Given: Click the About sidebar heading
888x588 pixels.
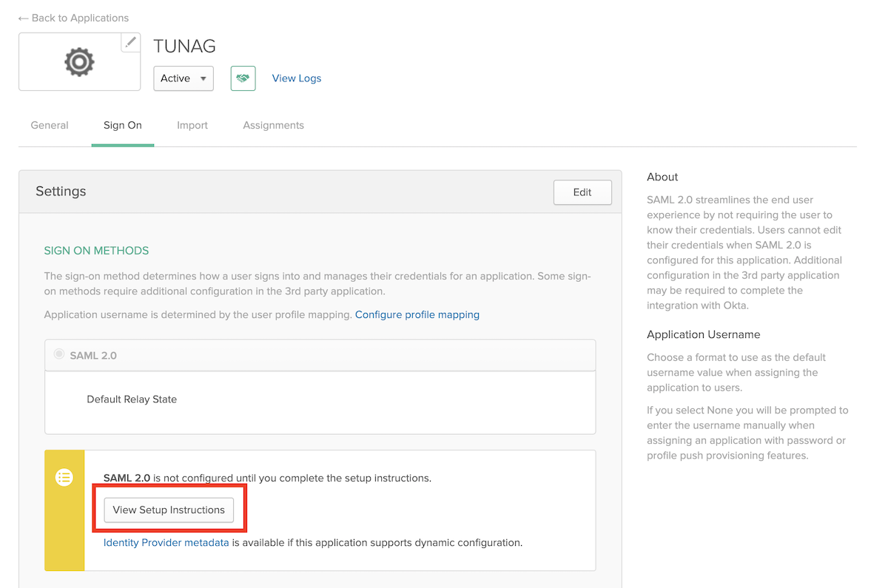Looking at the screenshot, I should click(x=662, y=177).
